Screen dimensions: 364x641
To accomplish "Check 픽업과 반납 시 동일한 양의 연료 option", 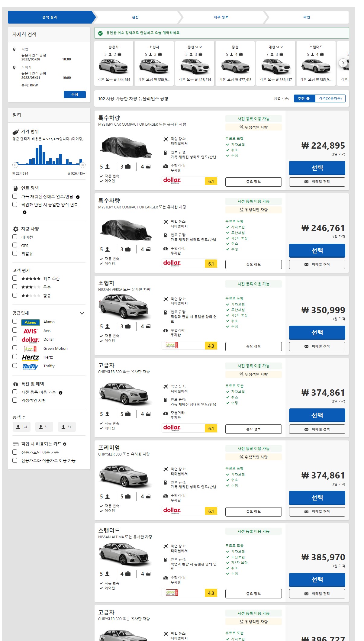I will tap(15, 205).
